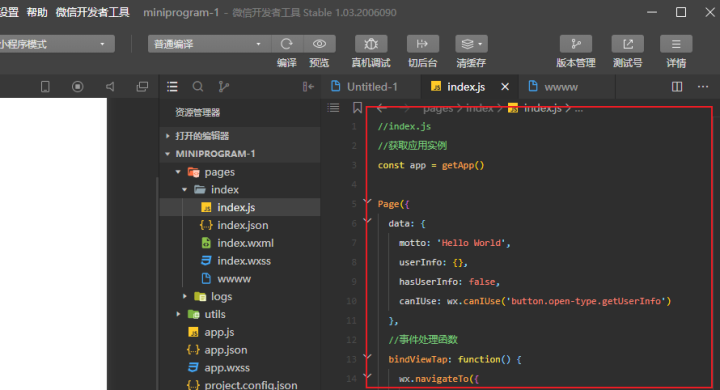Screen dimensions: 720x390
Task: Open the search icon in sidebar
Action: 198,86
